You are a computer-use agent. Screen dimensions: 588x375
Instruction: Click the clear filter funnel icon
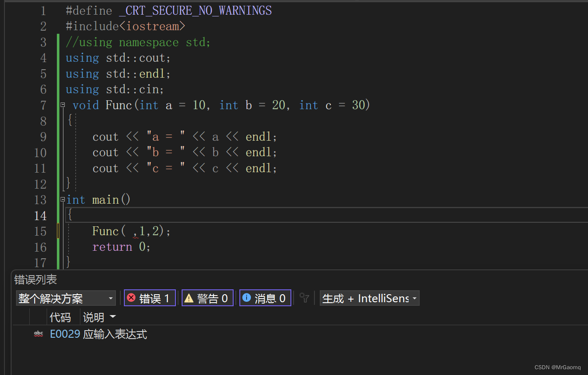tap(304, 298)
